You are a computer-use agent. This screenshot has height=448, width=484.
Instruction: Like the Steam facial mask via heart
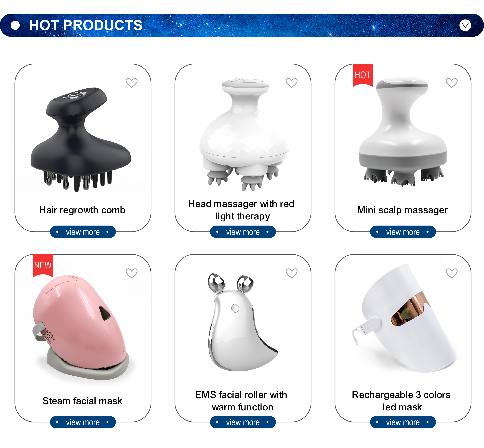[x=131, y=273]
